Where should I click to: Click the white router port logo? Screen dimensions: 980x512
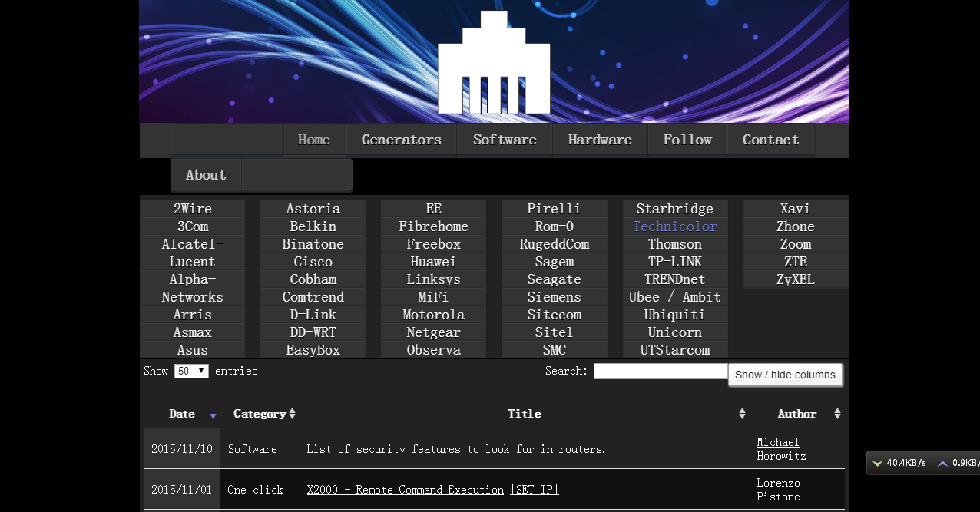click(x=494, y=64)
